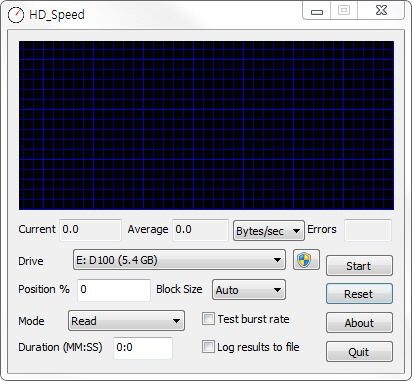Click the Current speed readout field
Screen dimensions: 412x381
click(x=91, y=230)
